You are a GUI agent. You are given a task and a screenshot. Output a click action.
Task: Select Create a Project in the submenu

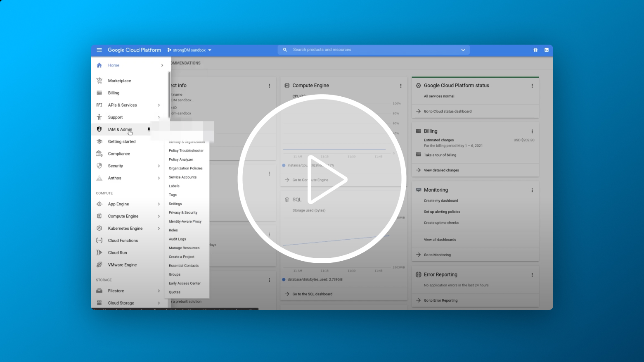tap(182, 257)
